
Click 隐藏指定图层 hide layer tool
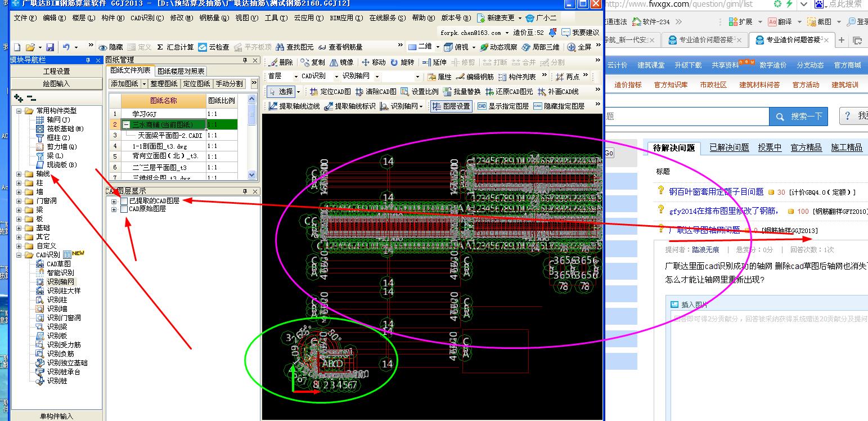click(x=559, y=106)
